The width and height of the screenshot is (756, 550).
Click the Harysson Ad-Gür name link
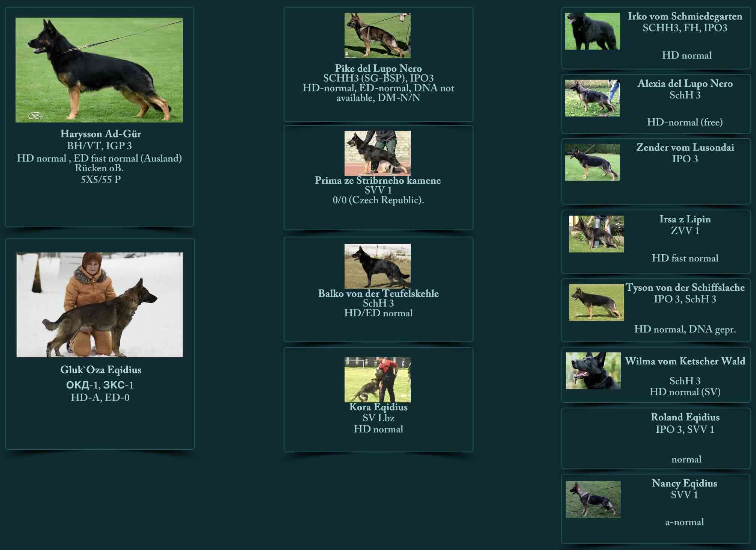(x=101, y=134)
